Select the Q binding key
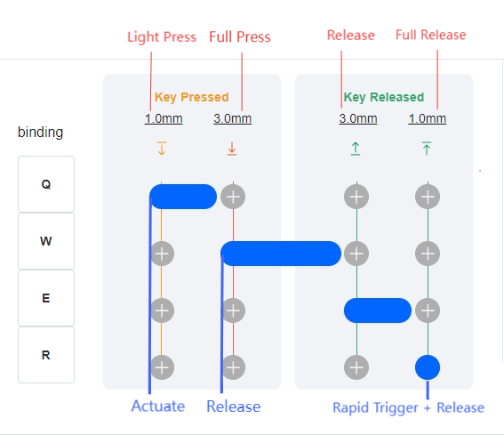Screen dimensions: 504x435 [x=46, y=184]
